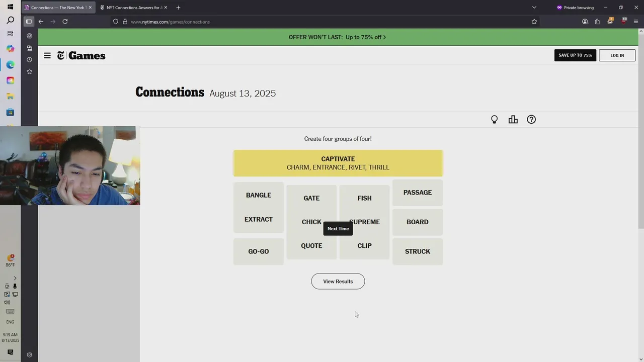The image size is (644, 362).
Task: Open the Firefox application menu
Action: click(636, 22)
